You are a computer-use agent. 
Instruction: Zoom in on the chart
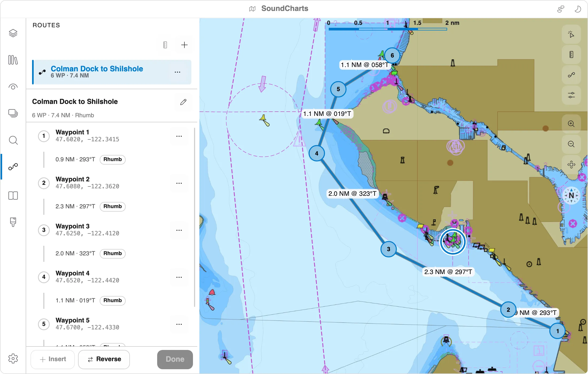click(x=571, y=124)
